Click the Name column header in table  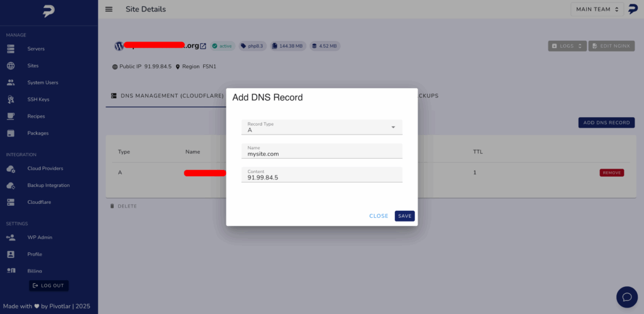(x=192, y=152)
